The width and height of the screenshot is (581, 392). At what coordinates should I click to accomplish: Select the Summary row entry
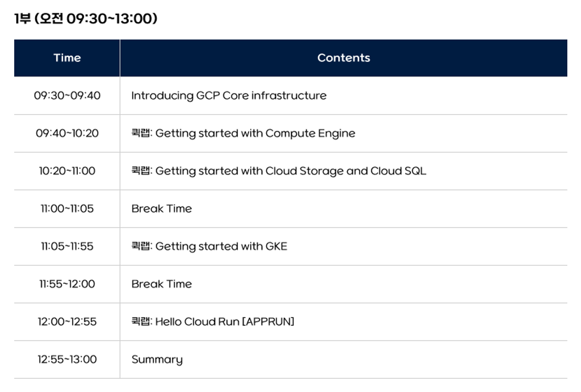[157, 359]
